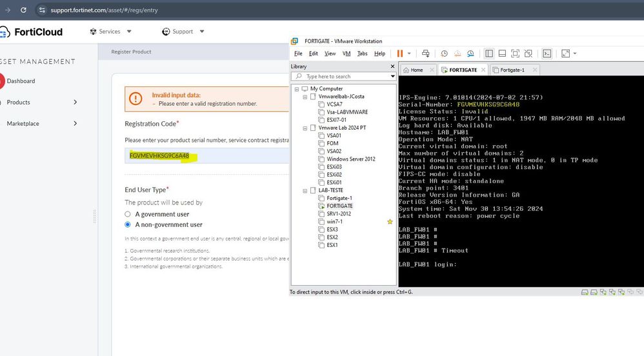Open the VM menu in VMware
Viewport: 644px width, 356px height.
coord(347,54)
